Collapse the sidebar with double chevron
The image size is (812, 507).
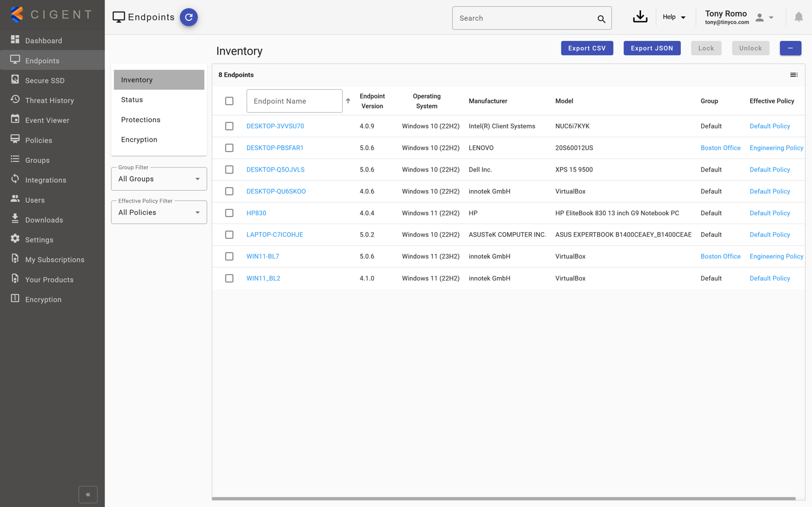pyautogui.click(x=88, y=495)
